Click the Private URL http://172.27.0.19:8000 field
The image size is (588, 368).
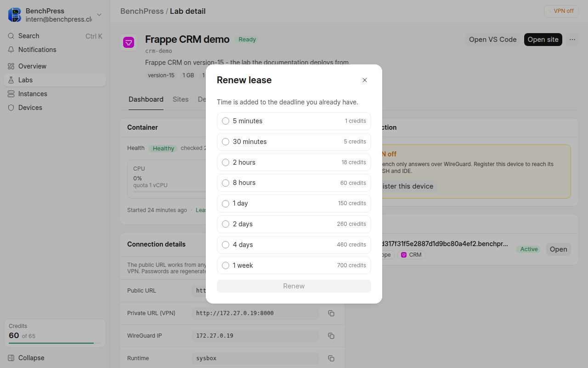click(x=255, y=313)
